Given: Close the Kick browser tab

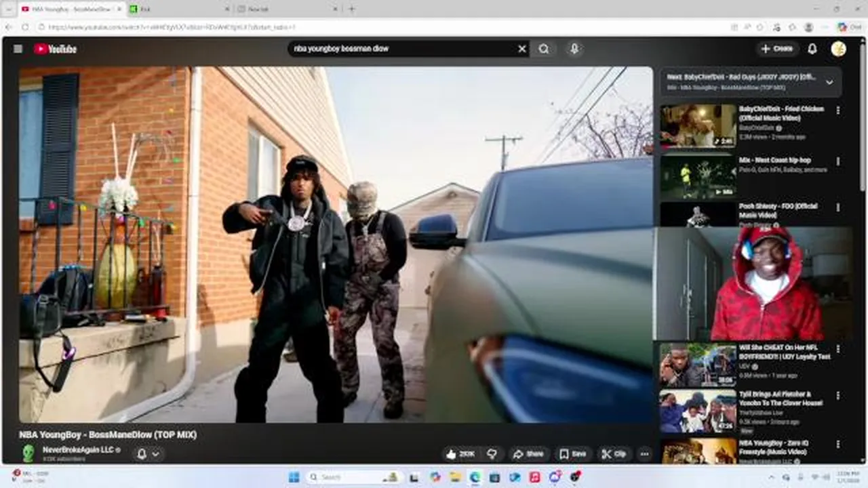Looking at the screenshot, I should click(226, 9).
